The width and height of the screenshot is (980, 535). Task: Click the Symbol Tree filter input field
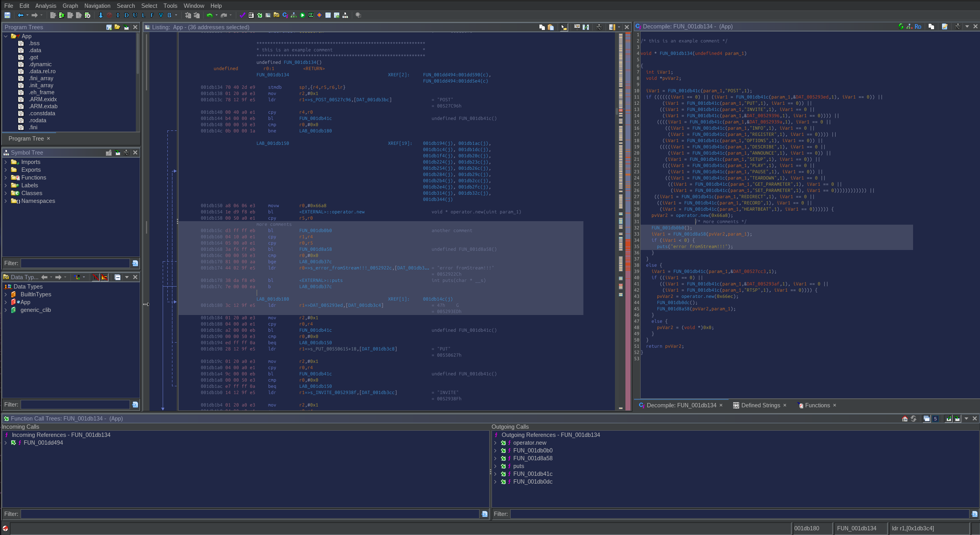tap(75, 263)
